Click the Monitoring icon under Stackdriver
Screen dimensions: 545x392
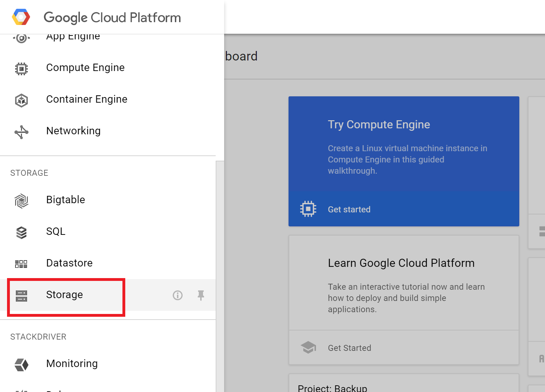21,365
